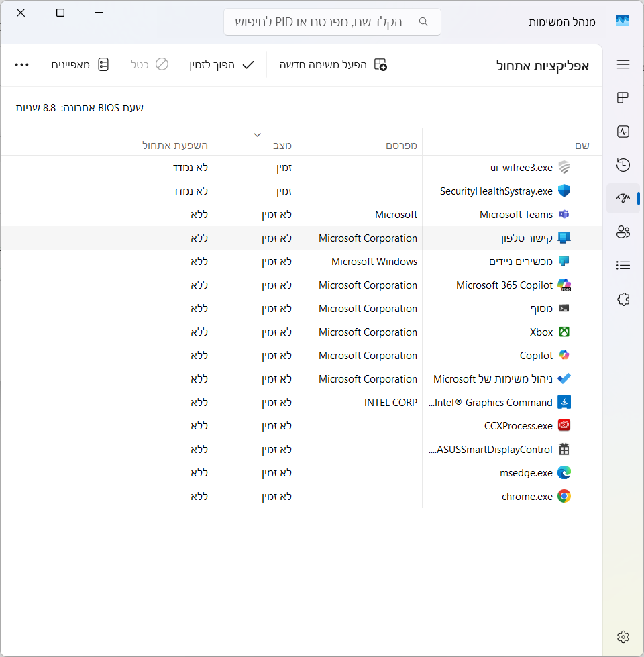Click SecurityHealthSystray.exe shield icon
The height and width of the screenshot is (657, 644).
(x=564, y=191)
